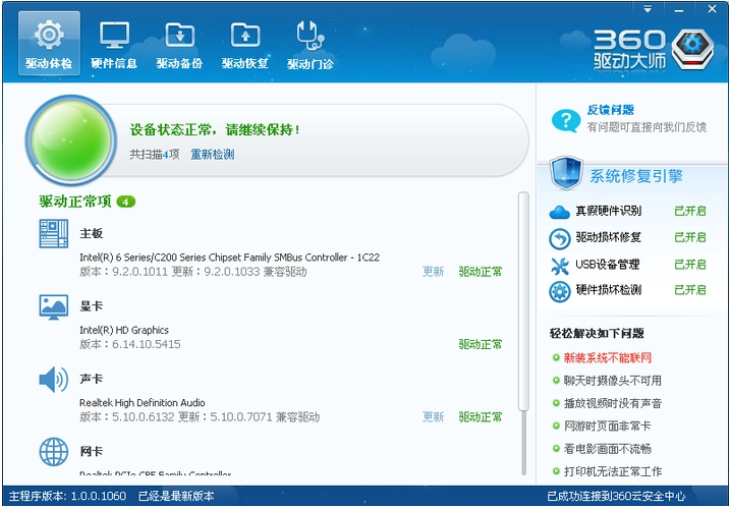Screen dimensions: 731x506
Task: Click the 硬件损坏检测 gear icon
Action: (559, 291)
